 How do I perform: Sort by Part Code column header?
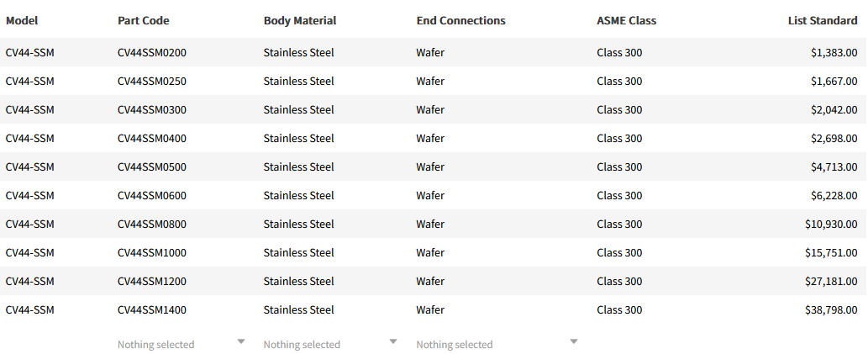click(x=144, y=20)
